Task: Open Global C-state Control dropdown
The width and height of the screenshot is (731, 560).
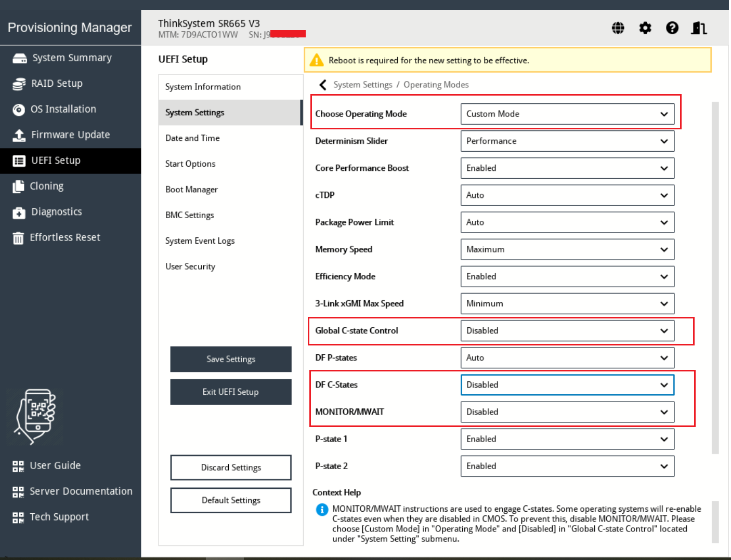Action: 567,331
